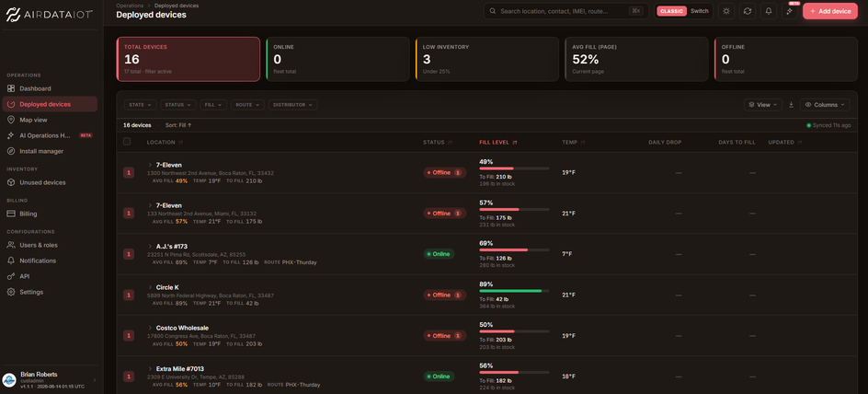Sort by Temp column sort icon

583,143
